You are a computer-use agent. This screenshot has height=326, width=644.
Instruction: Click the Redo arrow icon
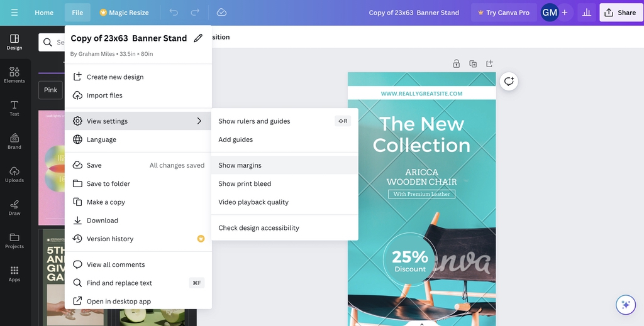[195, 13]
